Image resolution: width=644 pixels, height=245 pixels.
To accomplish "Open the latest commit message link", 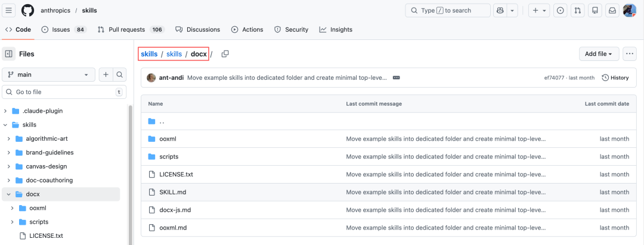I will tap(287, 77).
